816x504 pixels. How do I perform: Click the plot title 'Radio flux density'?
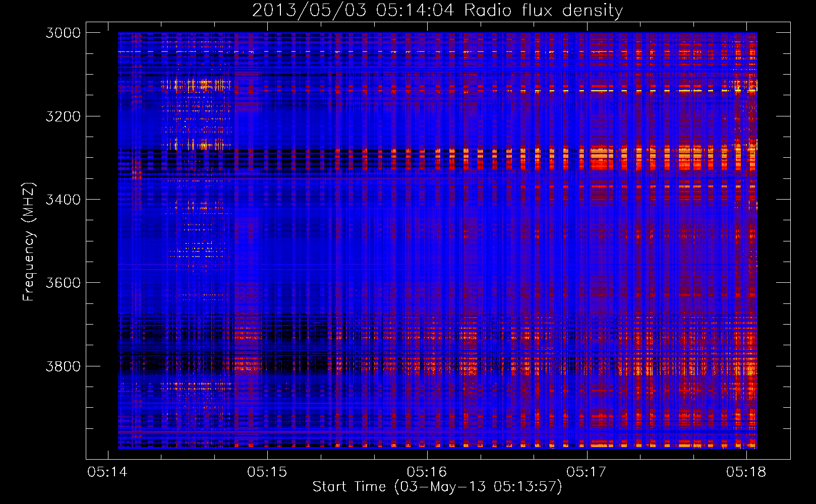pyautogui.click(x=544, y=11)
